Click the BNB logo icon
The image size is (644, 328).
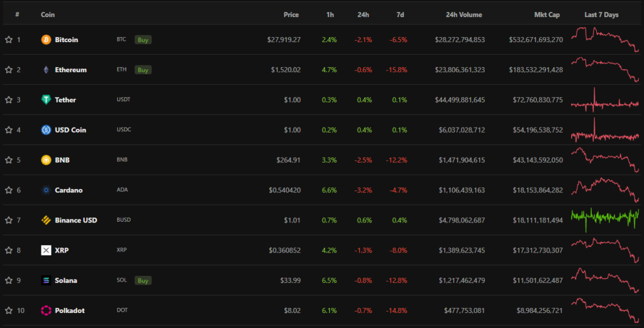click(x=46, y=160)
